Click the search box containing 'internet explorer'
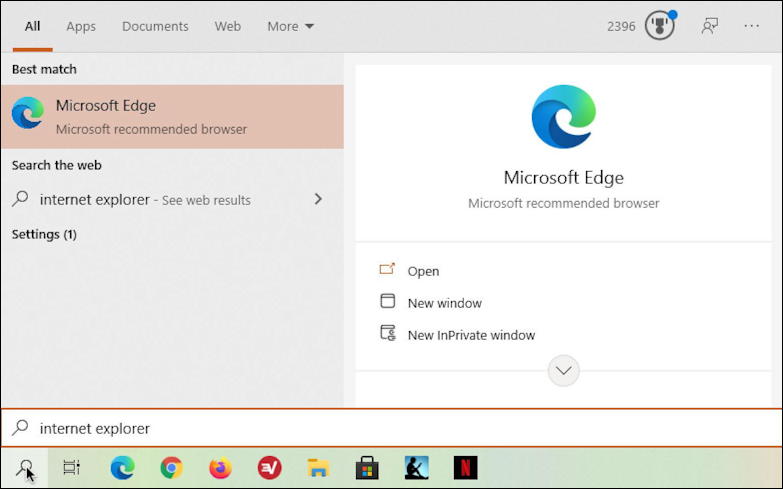This screenshot has height=489, width=783. tap(392, 428)
